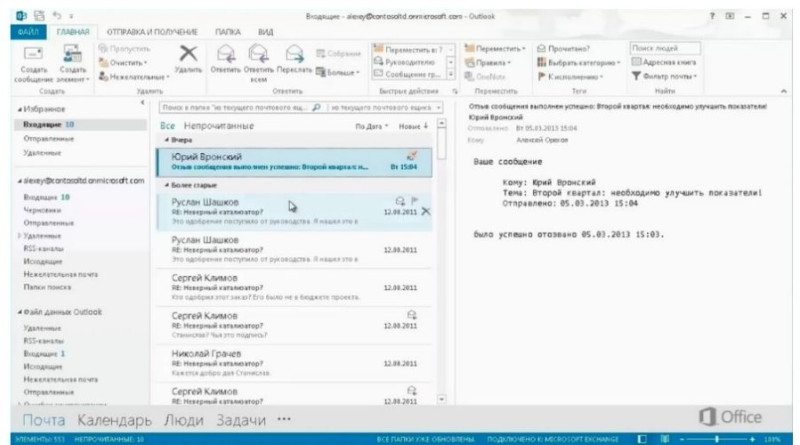This screenshot has width=800, height=445.
Task: Collapse the ribbon with the chevron
Action: (783, 91)
